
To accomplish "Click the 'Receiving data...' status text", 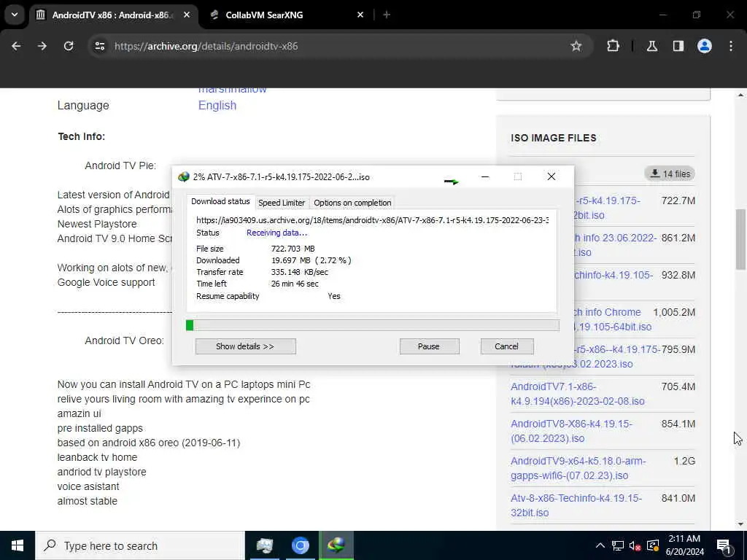I will [x=276, y=233].
